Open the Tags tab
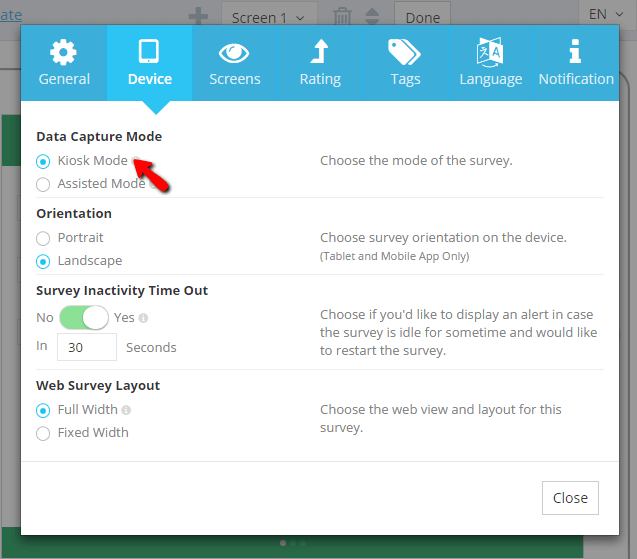 point(405,63)
